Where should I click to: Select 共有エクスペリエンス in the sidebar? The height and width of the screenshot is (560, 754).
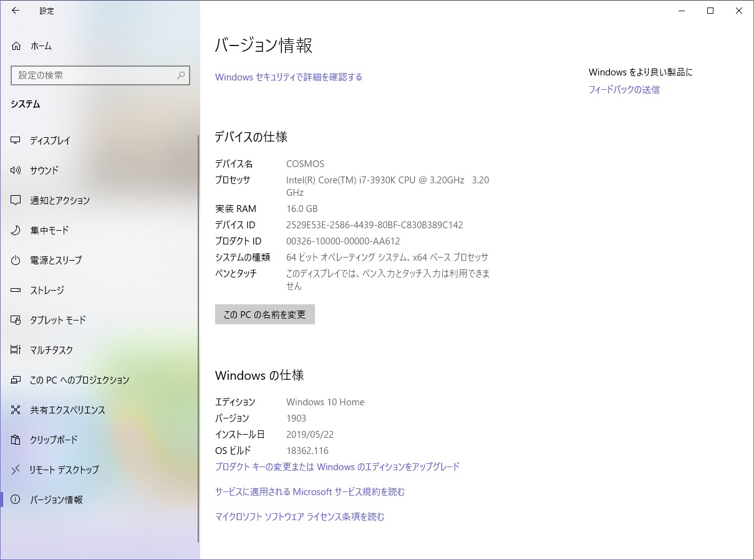[100, 410]
